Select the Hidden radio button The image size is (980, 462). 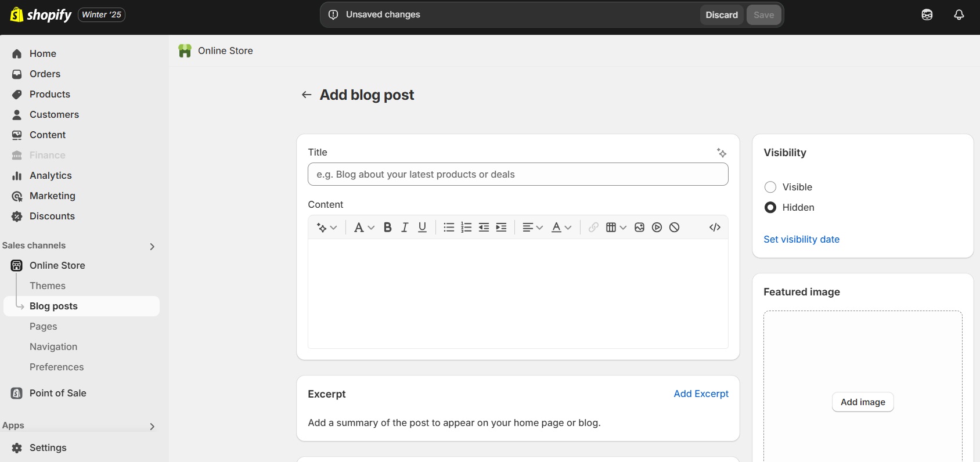tap(770, 207)
